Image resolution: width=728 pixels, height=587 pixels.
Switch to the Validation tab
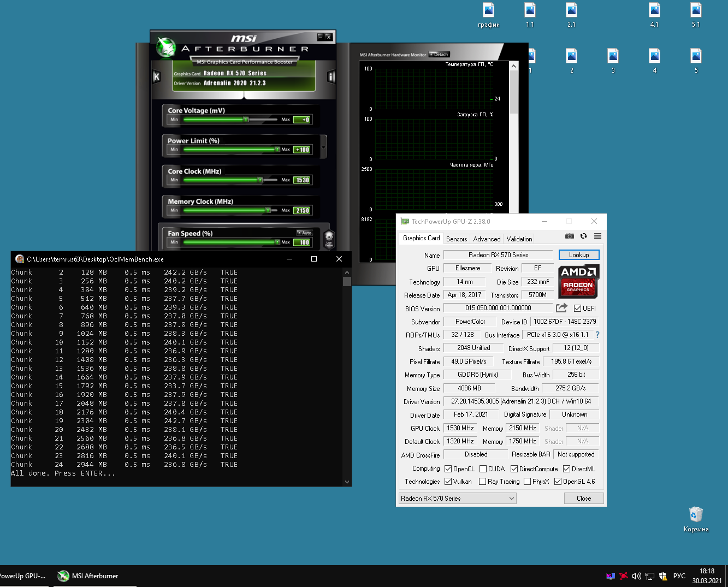tap(519, 239)
